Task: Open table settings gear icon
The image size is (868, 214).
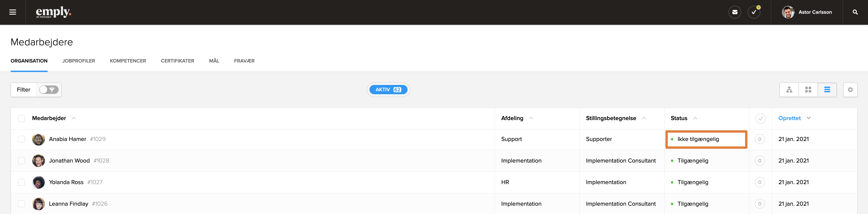Action: [x=850, y=90]
